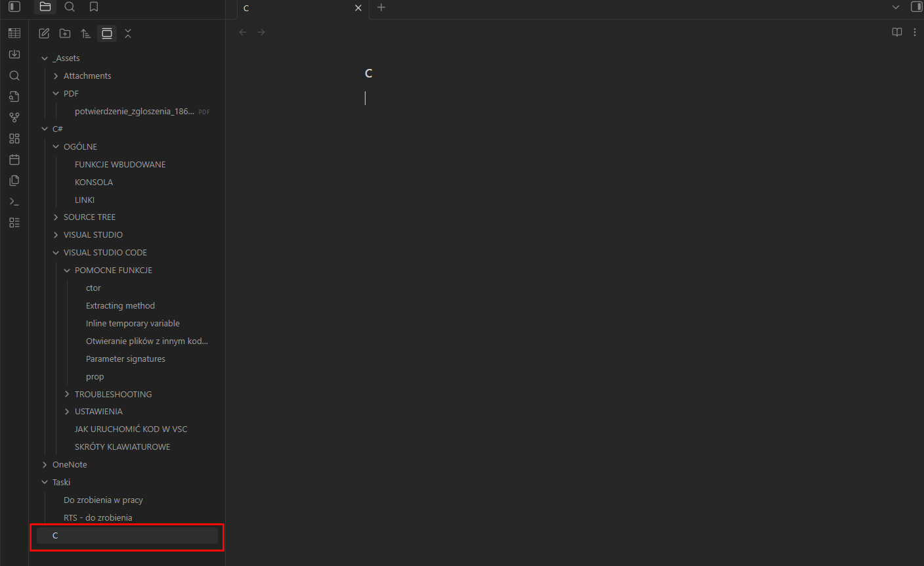Change the file explorer sort order

click(86, 33)
